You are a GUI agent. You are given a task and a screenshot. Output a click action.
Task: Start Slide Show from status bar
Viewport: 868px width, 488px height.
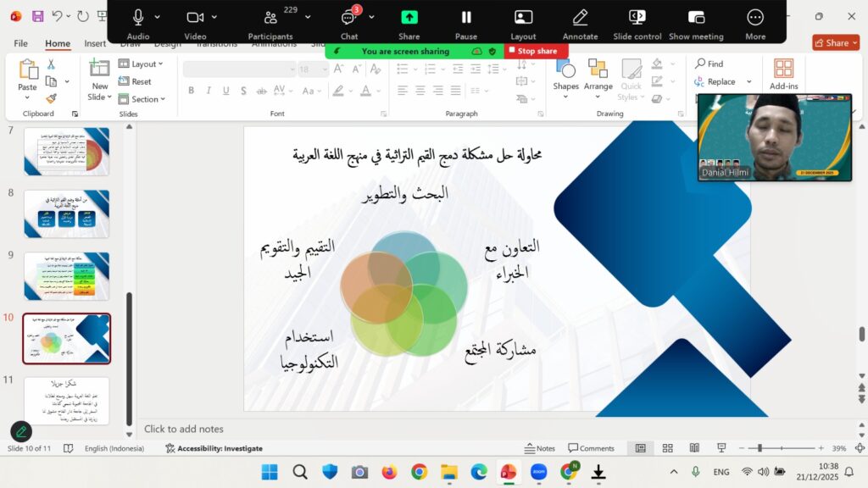721,448
